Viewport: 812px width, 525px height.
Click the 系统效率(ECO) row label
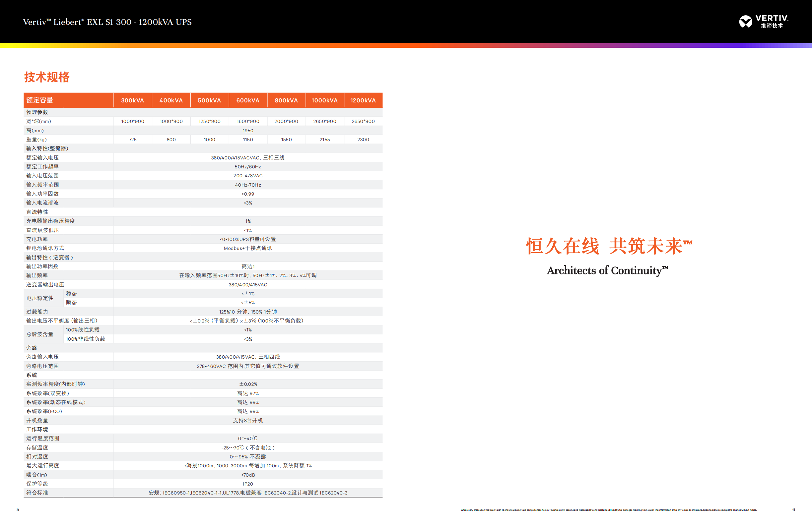[x=44, y=411]
